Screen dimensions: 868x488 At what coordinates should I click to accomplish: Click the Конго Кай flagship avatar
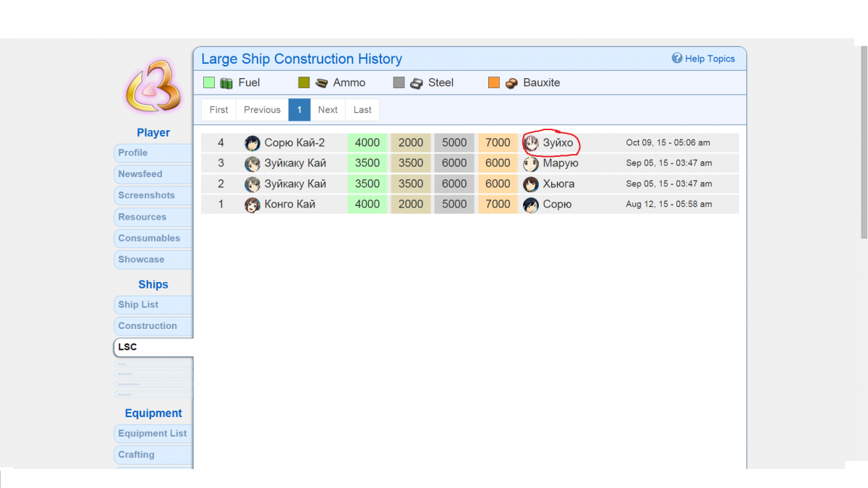(252, 205)
